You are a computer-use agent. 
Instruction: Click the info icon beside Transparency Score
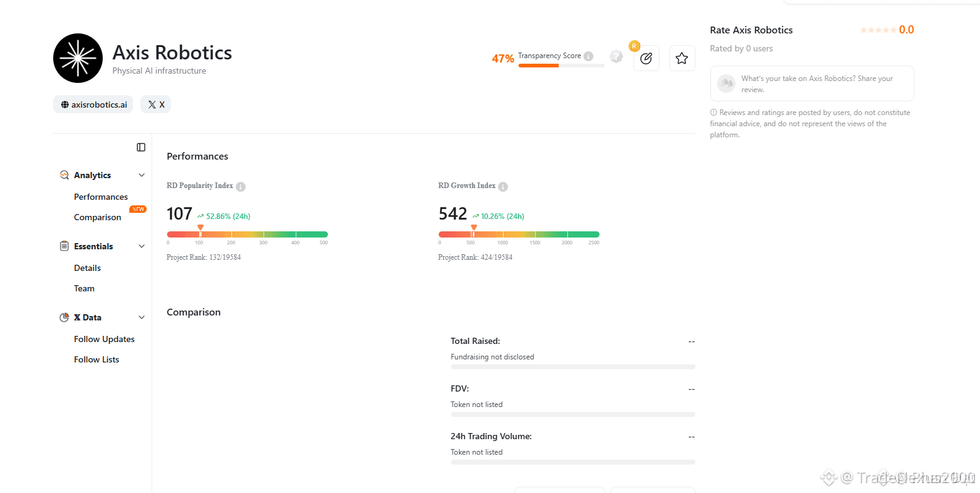click(x=588, y=56)
